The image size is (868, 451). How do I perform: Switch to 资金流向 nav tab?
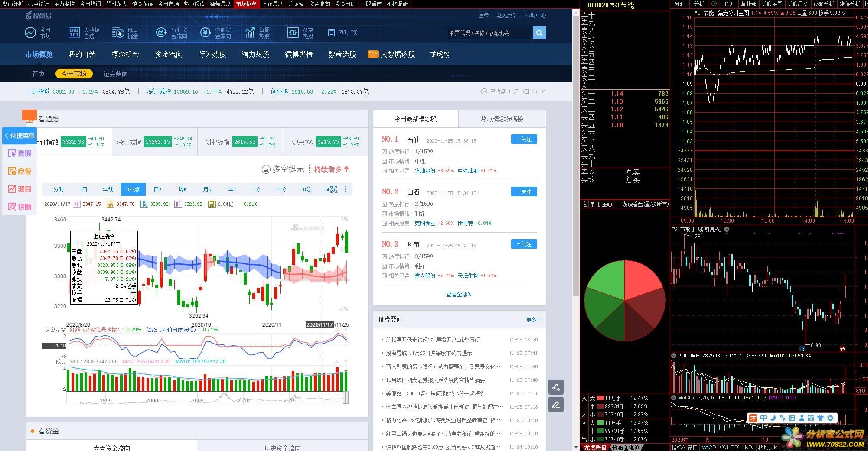169,54
